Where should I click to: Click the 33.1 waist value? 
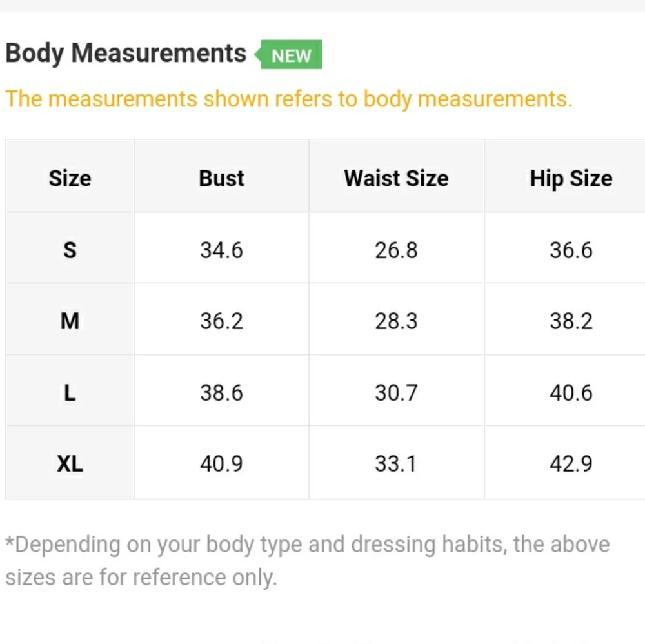click(396, 464)
